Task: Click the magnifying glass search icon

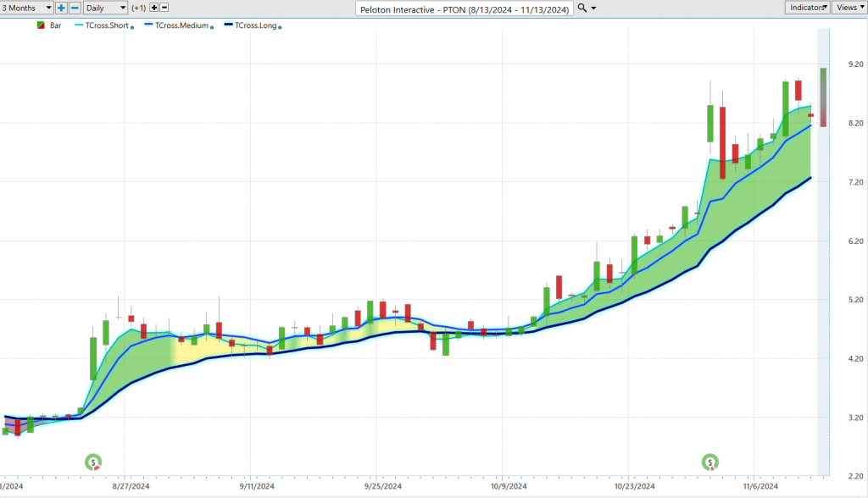Action: pos(581,8)
